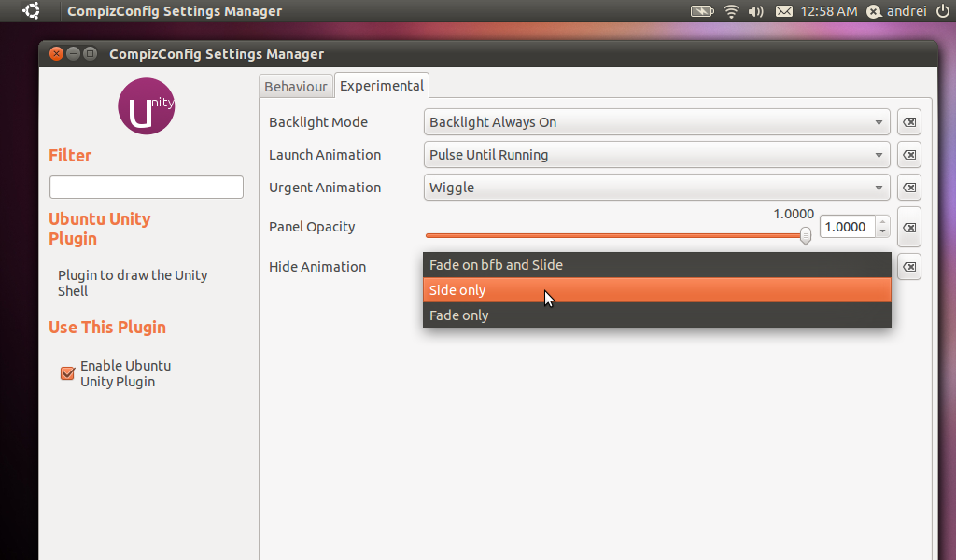Open the Urgent Animation dropdown

coord(656,188)
